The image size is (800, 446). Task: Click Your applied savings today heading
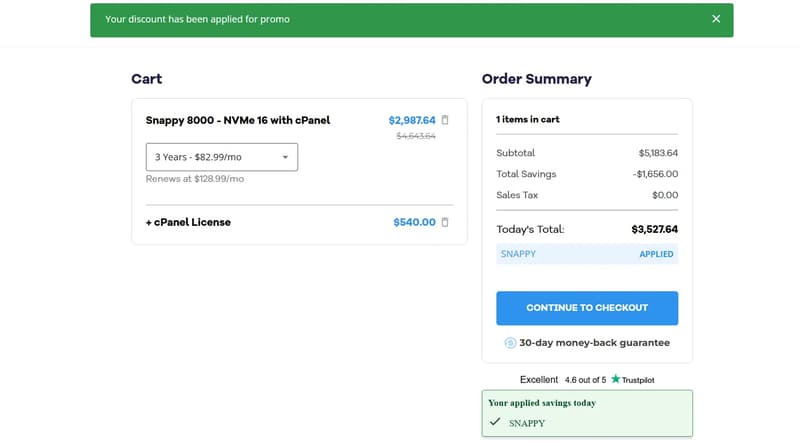[542, 403]
